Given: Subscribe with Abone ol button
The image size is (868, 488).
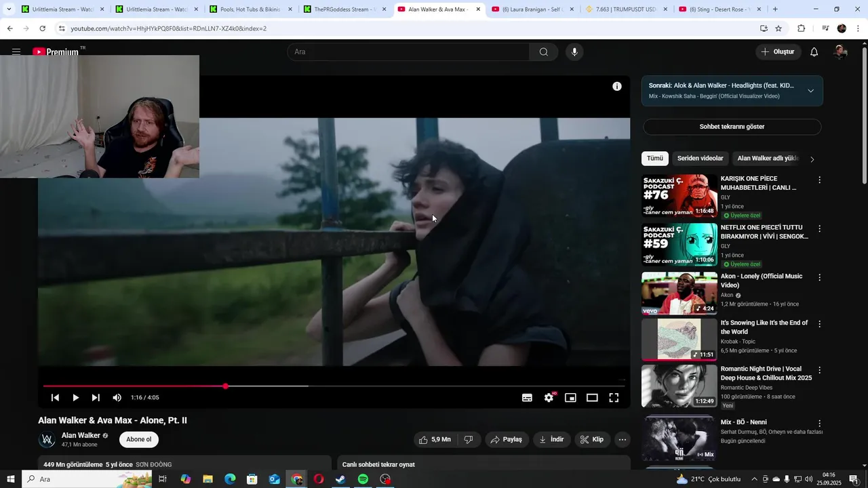Looking at the screenshot, I should coord(139,440).
